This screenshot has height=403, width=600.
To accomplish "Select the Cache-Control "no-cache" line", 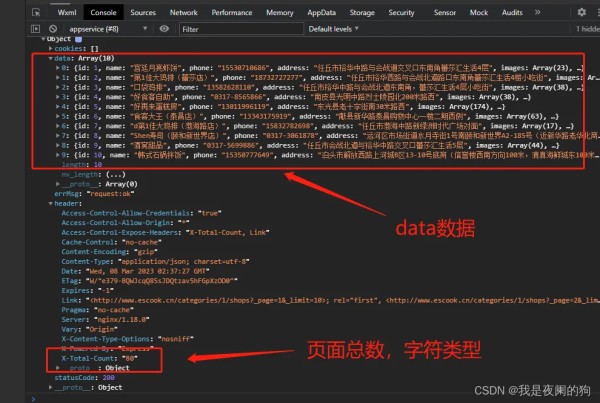I will click(x=111, y=242).
